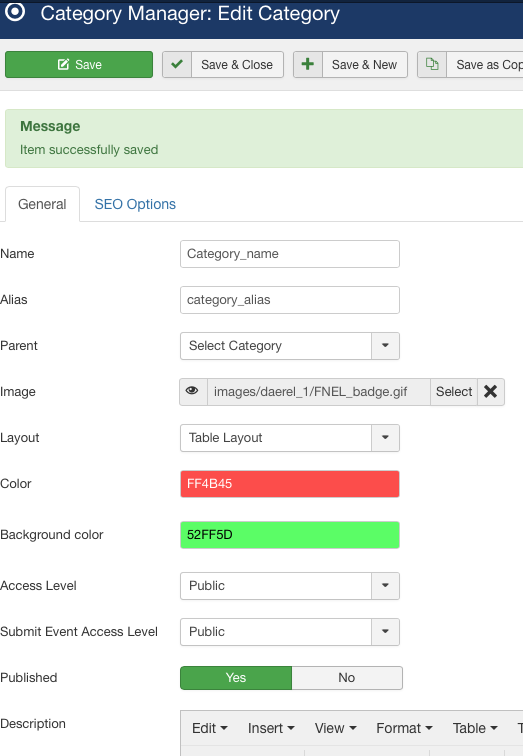The width and height of the screenshot is (523, 756).
Task: Preview the image with the eye icon
Action: (x=193, y=392)
